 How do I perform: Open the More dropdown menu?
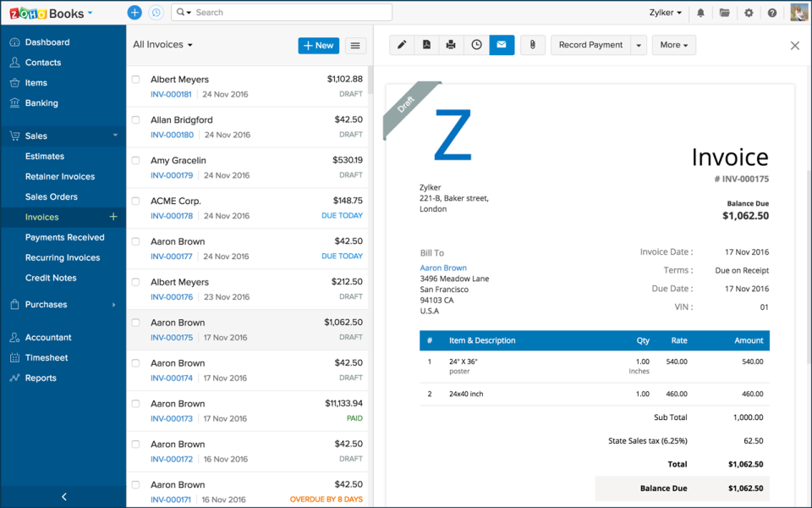[673, 45]
